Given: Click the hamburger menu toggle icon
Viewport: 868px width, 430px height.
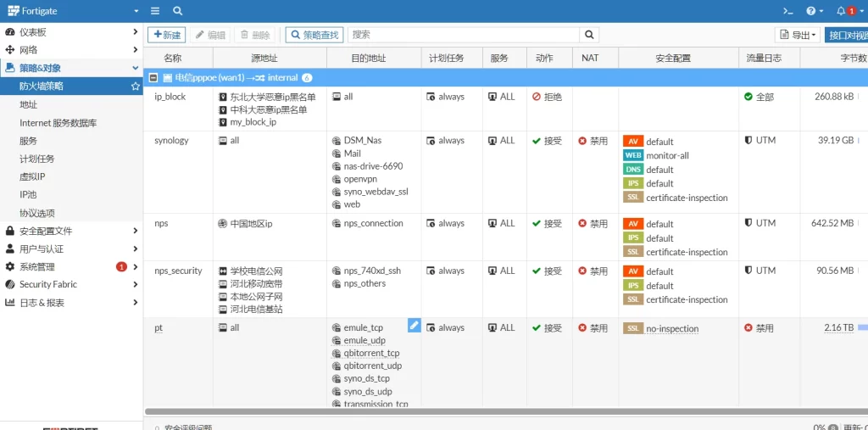Looking at the screenshot, I should [x=154, y=11].
